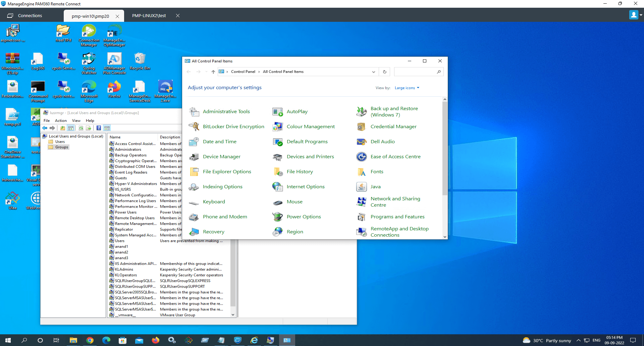Open the Network and Sharing Centre link
Viewport: 644px width, 346px height.
395,202
